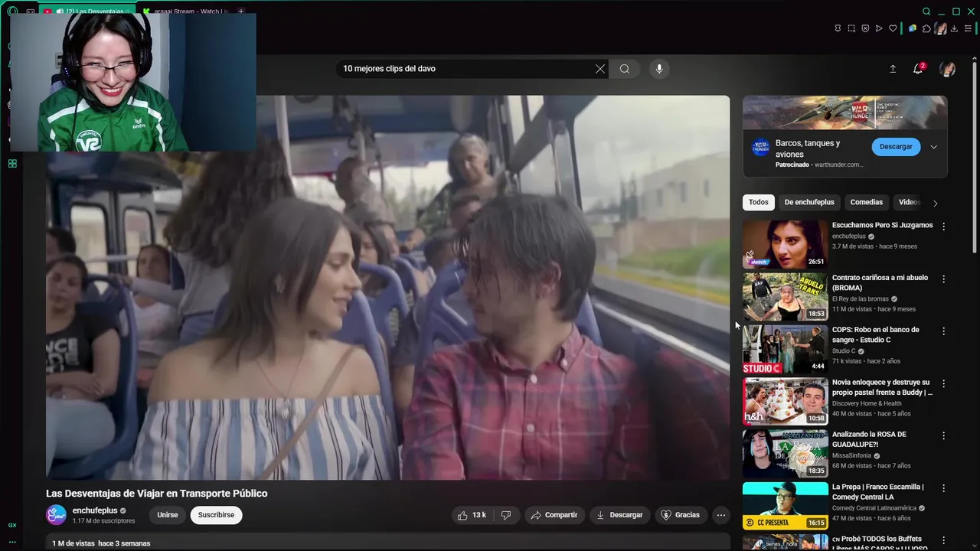
Task: Click the enchufeplus channel name under the video
Action: coord(95,510)
